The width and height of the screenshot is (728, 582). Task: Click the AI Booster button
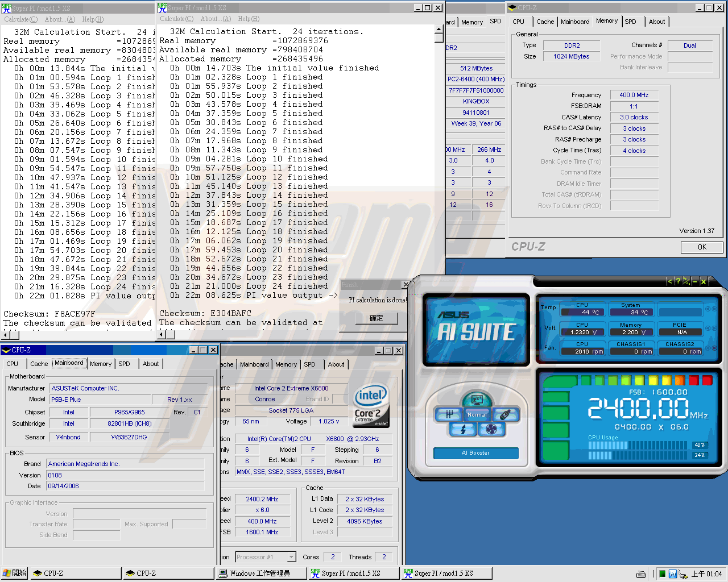[x=476, y=453]
